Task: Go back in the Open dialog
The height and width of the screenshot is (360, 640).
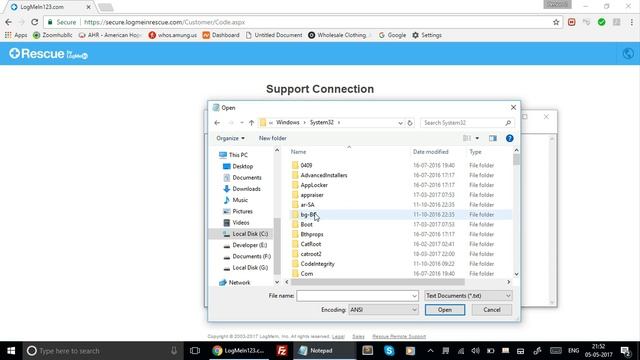Action: 217,122
